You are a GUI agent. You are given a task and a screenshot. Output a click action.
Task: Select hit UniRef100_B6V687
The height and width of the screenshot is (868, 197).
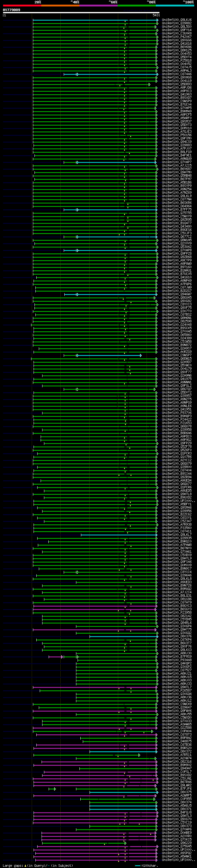click(177, 169)
